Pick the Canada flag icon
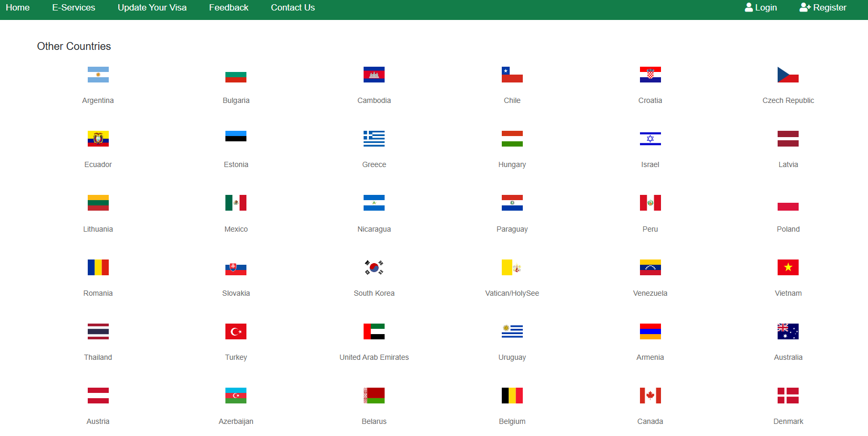This screenshot has width=868, height=436. [650, 396]
